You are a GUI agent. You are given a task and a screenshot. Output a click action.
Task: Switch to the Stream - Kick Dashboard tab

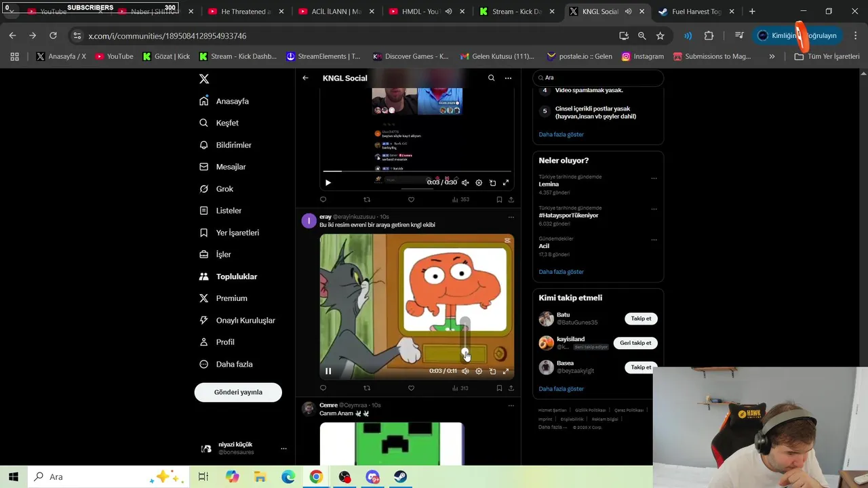tap(517, 12)
